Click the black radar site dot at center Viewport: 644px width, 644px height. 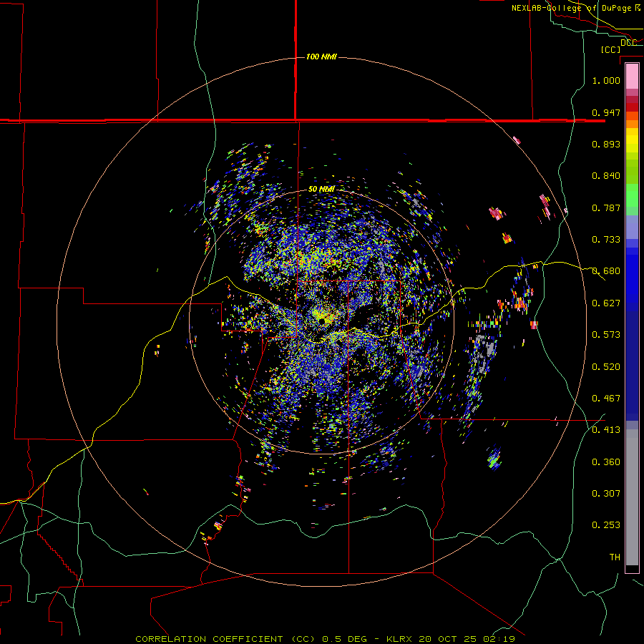coord(321,321)
